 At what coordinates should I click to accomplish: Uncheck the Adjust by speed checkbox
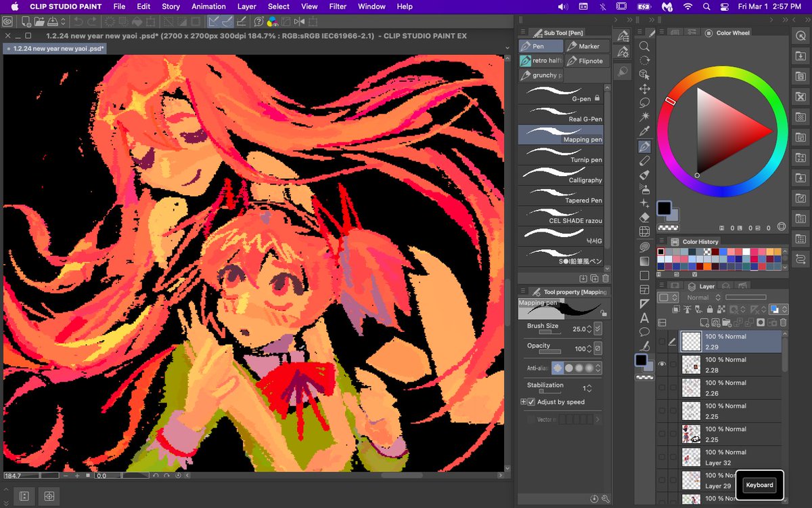[x=531, y=402]
